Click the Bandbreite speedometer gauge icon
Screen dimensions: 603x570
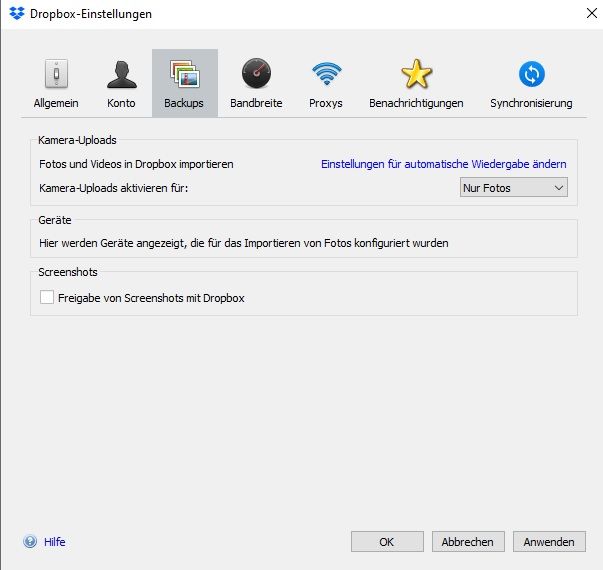pyautogui.click(x=256, y=75)
